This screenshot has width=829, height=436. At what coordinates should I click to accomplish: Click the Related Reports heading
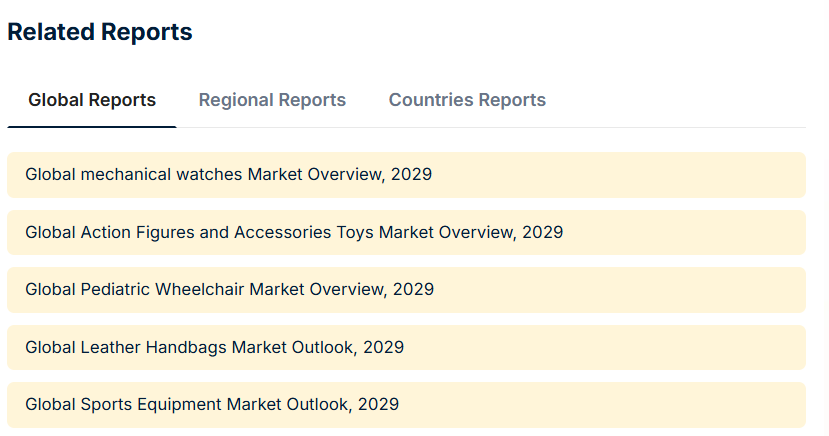pos(100,32)
